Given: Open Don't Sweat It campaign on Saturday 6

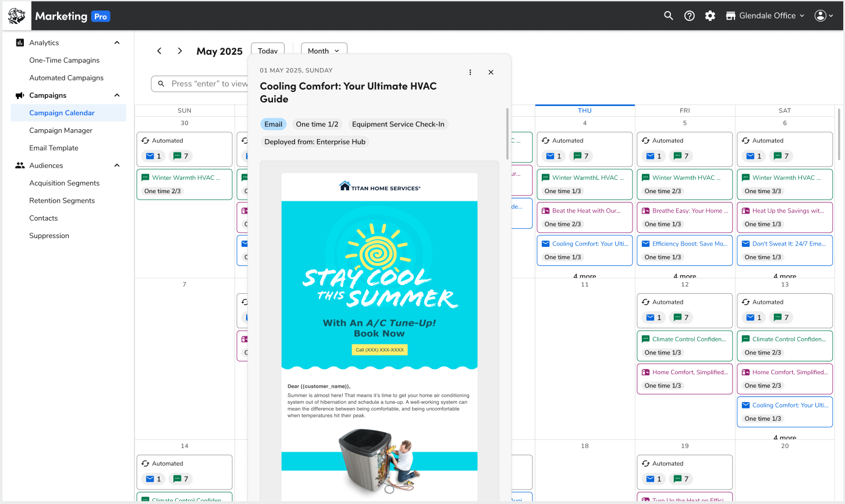Looking at the screenshot, I should [x=784, y=250].
